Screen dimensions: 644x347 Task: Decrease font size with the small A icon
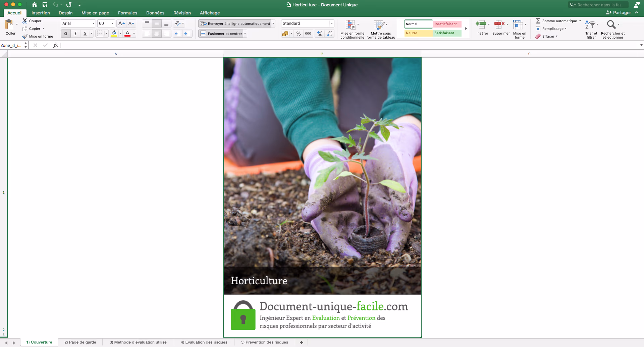click(131, 23)
